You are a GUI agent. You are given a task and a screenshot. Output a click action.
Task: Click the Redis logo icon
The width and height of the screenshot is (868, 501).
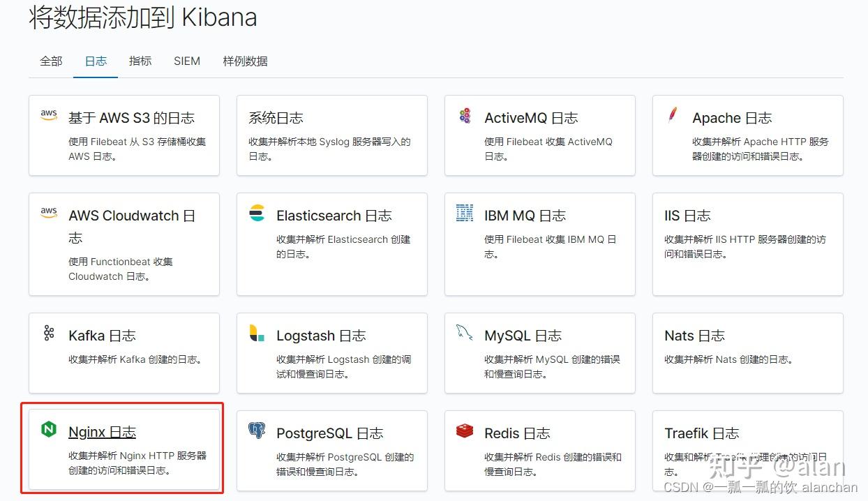[464, 431]
